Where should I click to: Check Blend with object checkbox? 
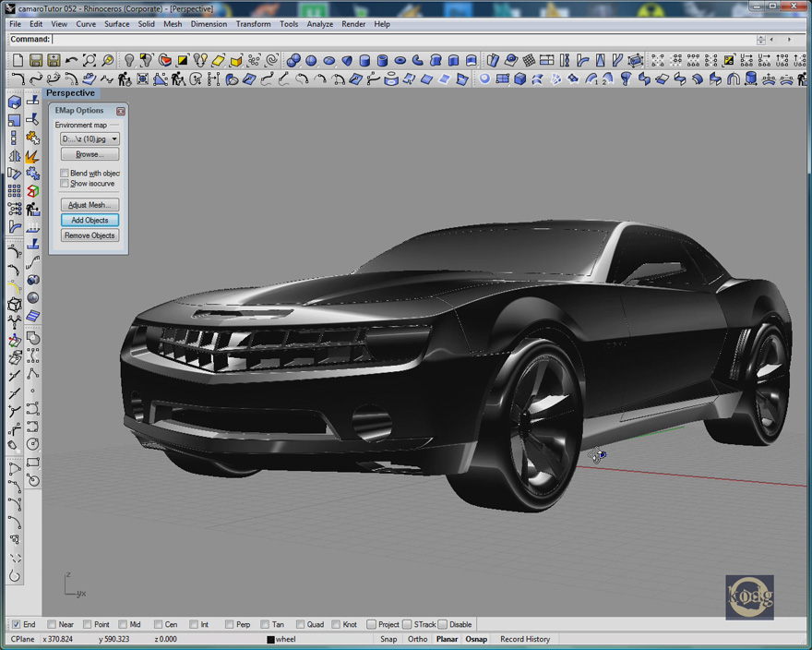[65, 174]
